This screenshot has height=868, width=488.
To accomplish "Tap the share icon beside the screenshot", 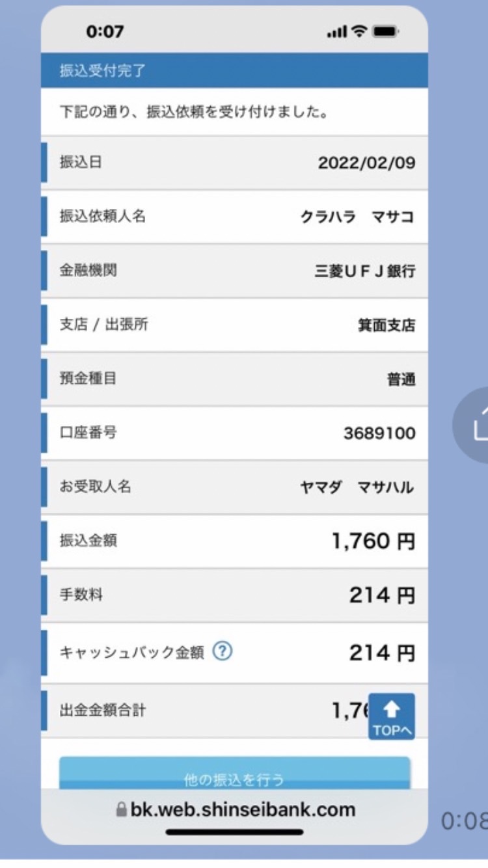I will [475, 425].
